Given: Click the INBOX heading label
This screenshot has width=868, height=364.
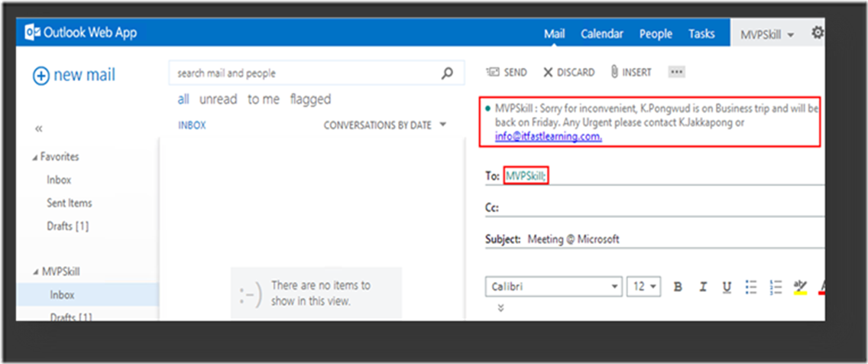Looking at the screenshot, I should point(192,125).
